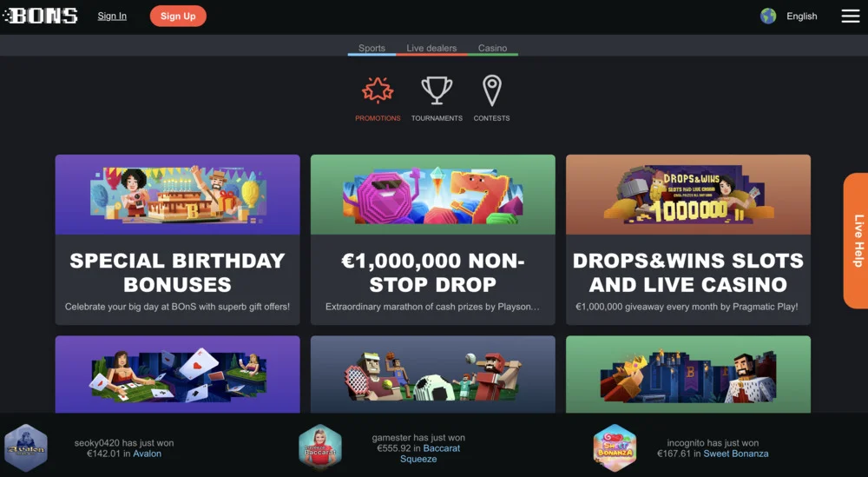Image resolution: width=868 pixels, height=477 pixels.
Task: Click the Sweet Bonanza hexagon icon
Action: (615, 447)
